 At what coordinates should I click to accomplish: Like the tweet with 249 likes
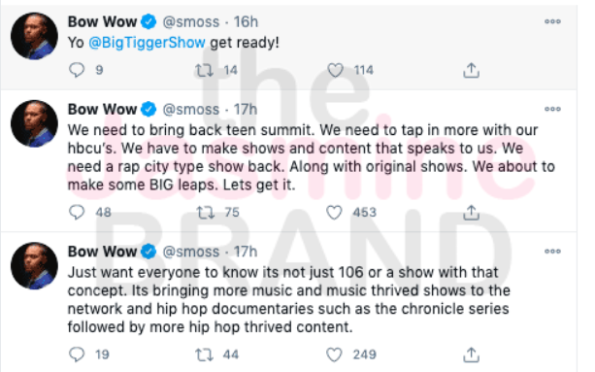pyautogui.click(x=334, y=355)
